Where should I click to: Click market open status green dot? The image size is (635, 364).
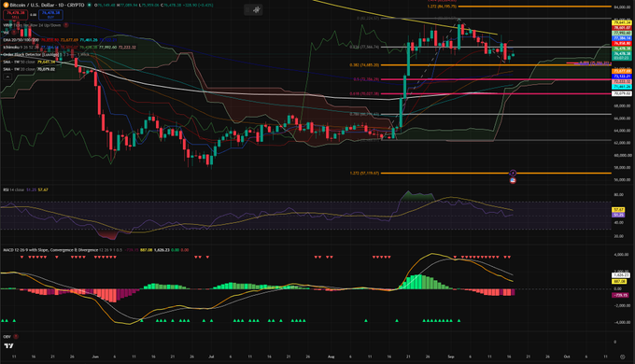tap(89, 5)
